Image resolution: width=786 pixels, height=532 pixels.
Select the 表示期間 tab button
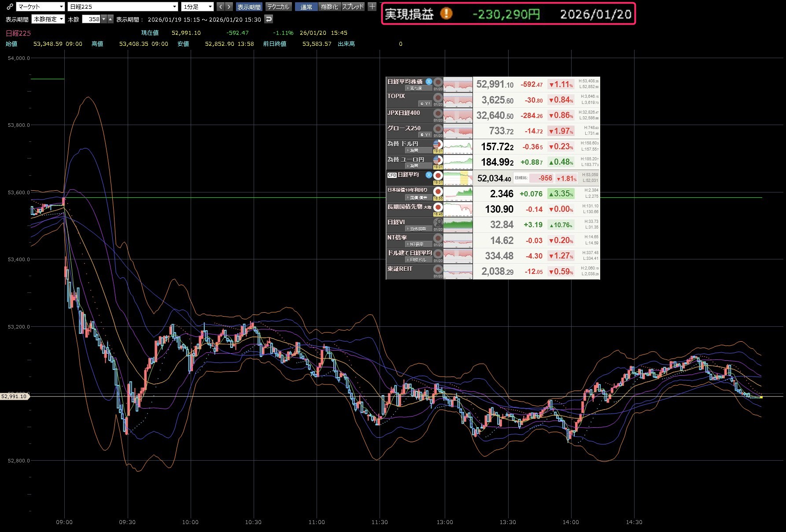[x=249, y=7]
